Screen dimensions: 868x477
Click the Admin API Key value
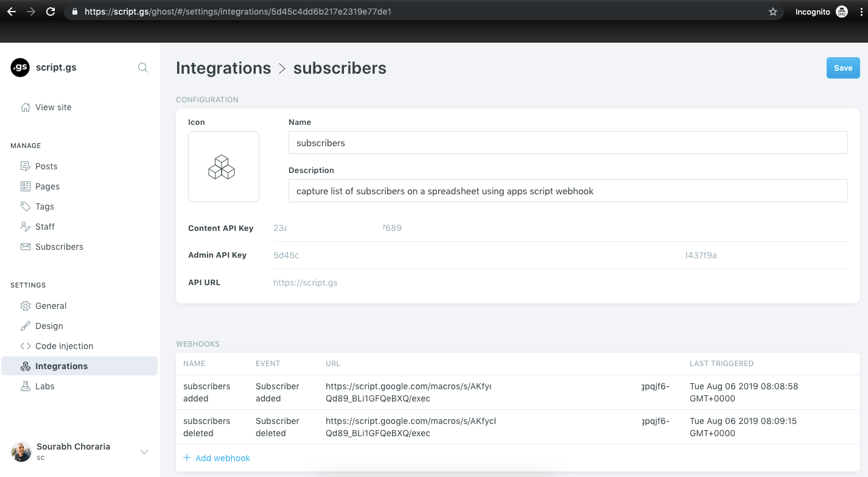495,255
